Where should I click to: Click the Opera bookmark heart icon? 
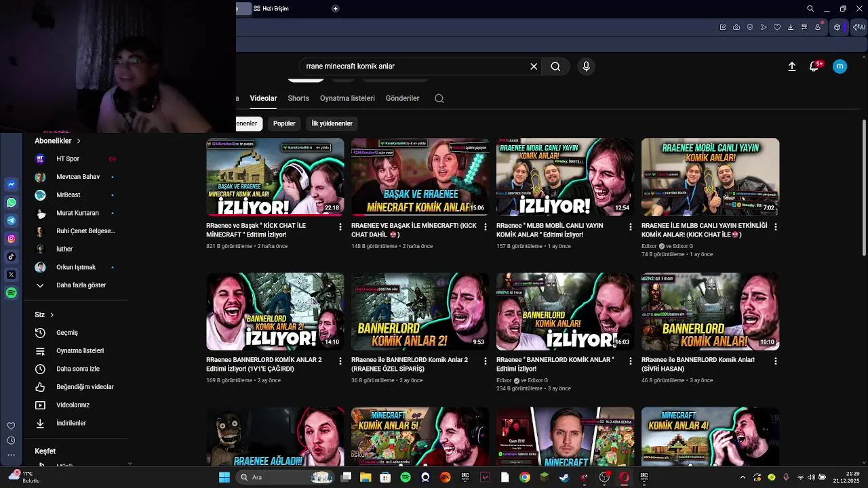777,27
